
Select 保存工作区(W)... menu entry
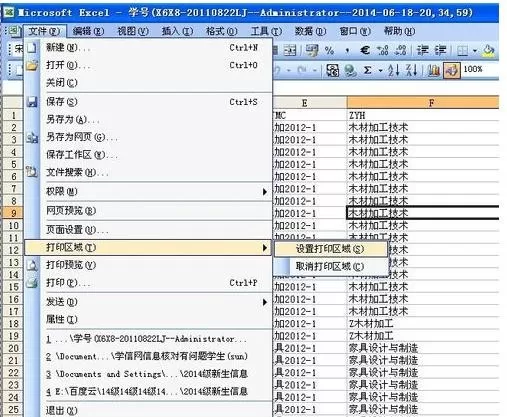pyautogui.click(x=149, y=155)
